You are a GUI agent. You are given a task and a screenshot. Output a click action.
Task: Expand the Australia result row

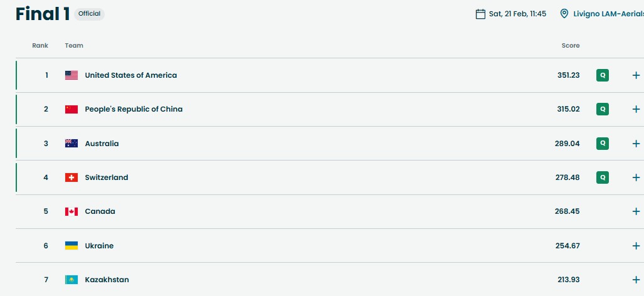(636, 144)
